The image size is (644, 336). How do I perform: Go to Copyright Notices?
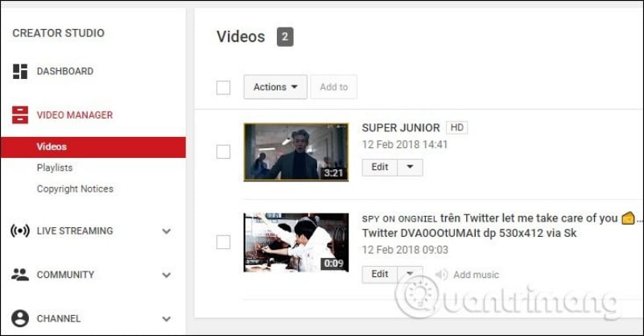75,189
